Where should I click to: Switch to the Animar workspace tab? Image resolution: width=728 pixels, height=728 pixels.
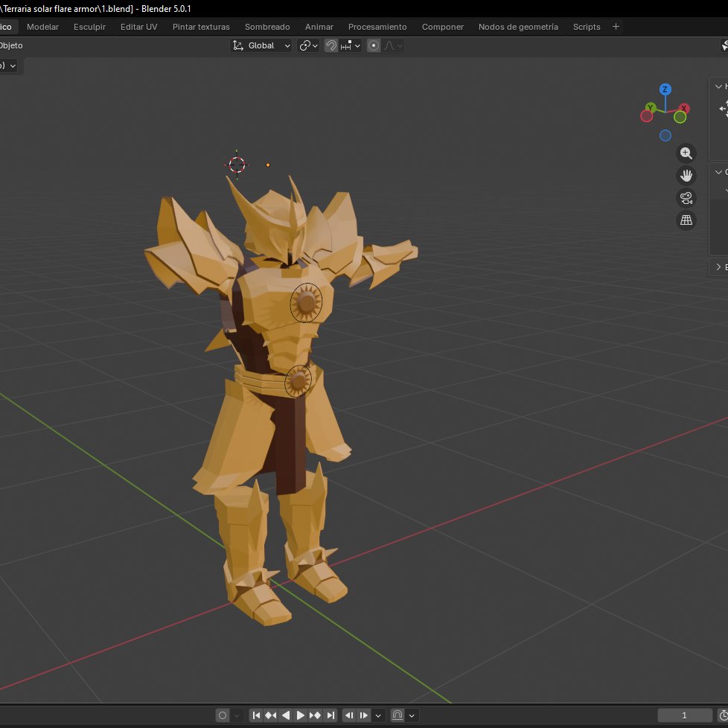tap(319, 27)
